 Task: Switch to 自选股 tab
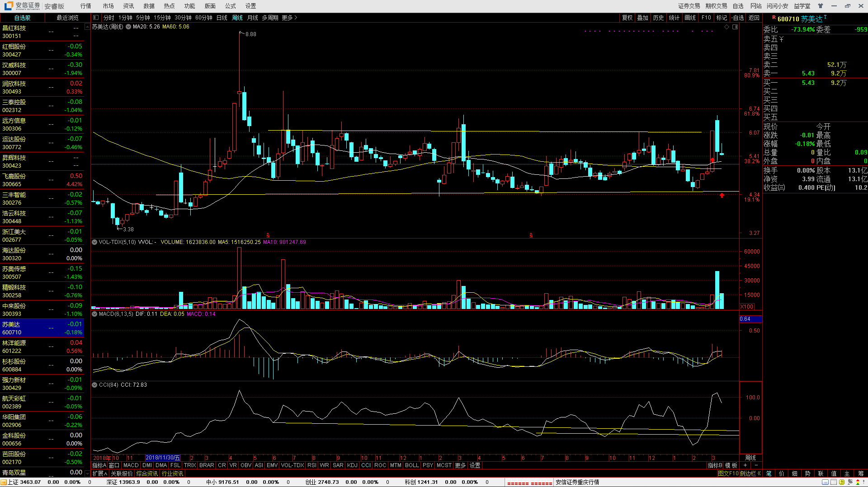[23, 18]
